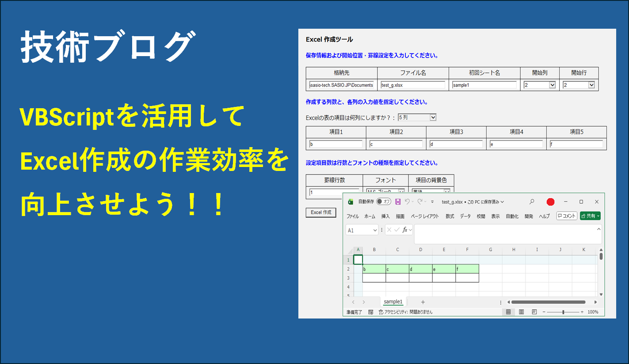The height and width of the screenshot is (364, 629).
Task: Switch to Page Layout view icon
Action: click(x=521, y=312)
